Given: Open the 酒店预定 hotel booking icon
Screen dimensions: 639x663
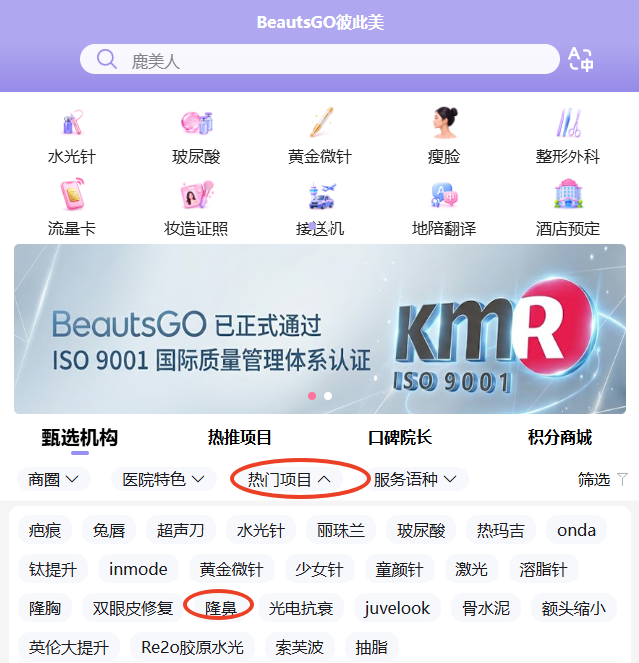Looking at the screenshot, I should click(568, 194).
